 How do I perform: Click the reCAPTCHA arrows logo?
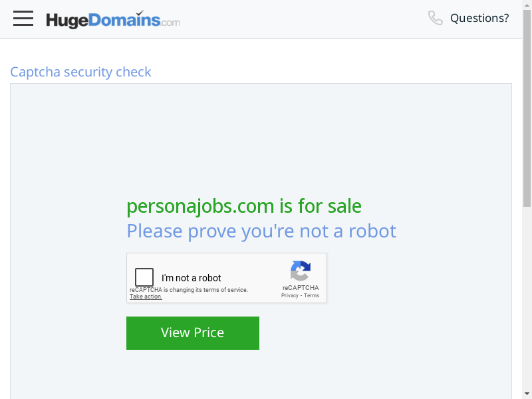click(300, 271)
